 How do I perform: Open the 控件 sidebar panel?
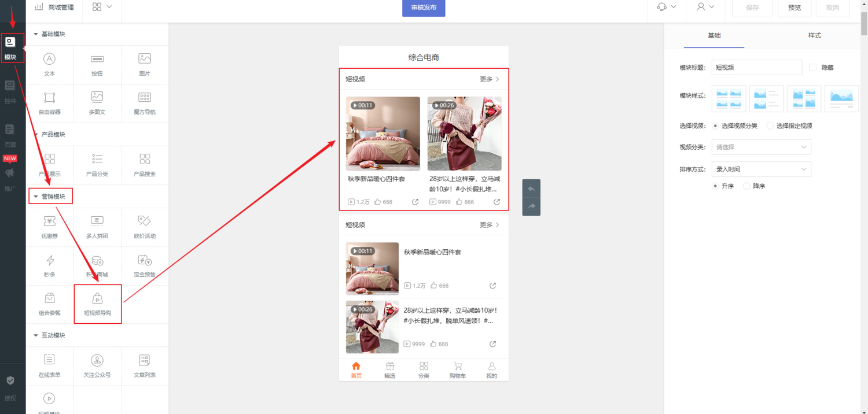coord(10,92)
